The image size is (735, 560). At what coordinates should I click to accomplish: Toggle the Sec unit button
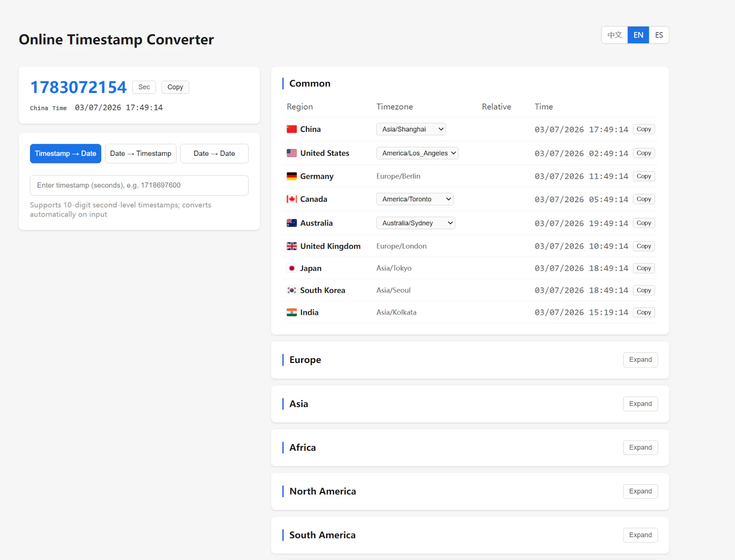coord(144,87)
